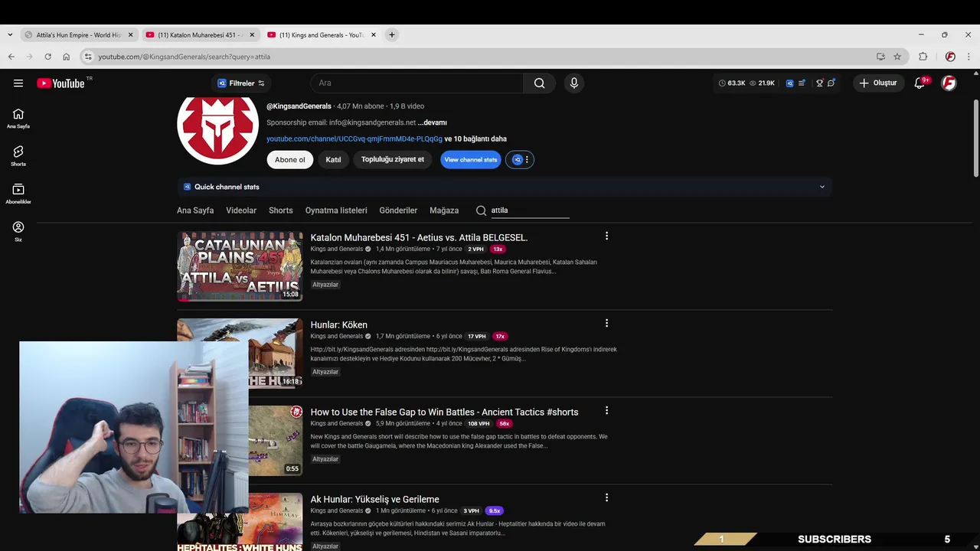The width and height of the screenshot is (980, 551).
Task: Click the channel search magnifier icon
Action: (x=481, y=210)
